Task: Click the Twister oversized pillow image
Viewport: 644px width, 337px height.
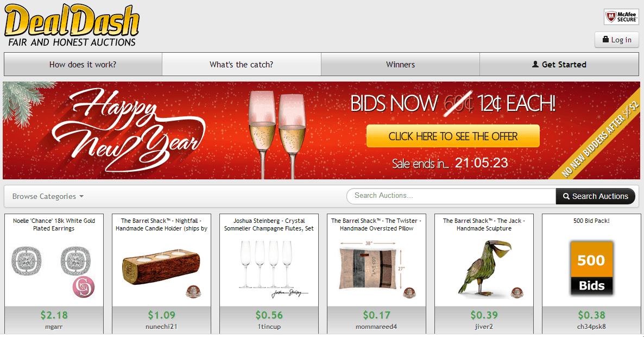Action: coord(377,269)
